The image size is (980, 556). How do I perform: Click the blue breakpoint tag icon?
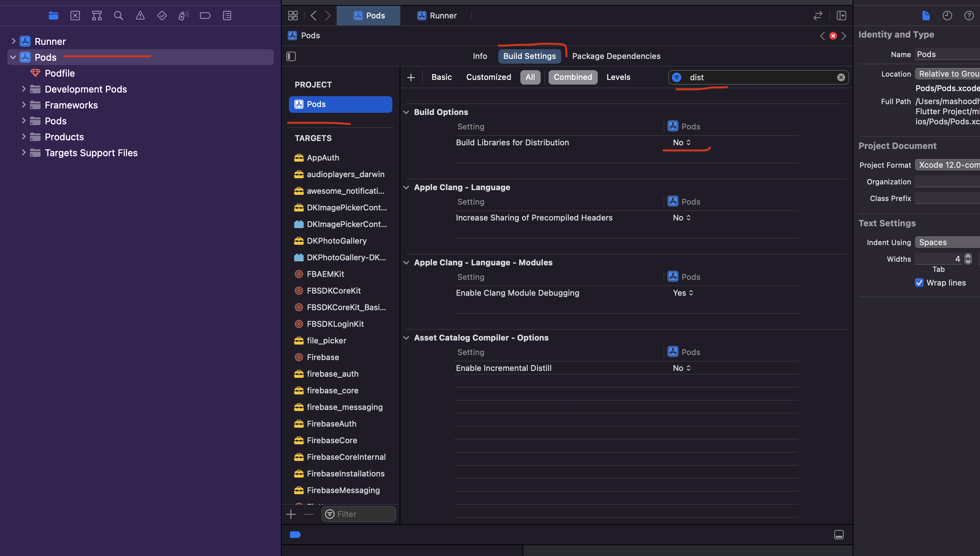click(x=295, y=535)
